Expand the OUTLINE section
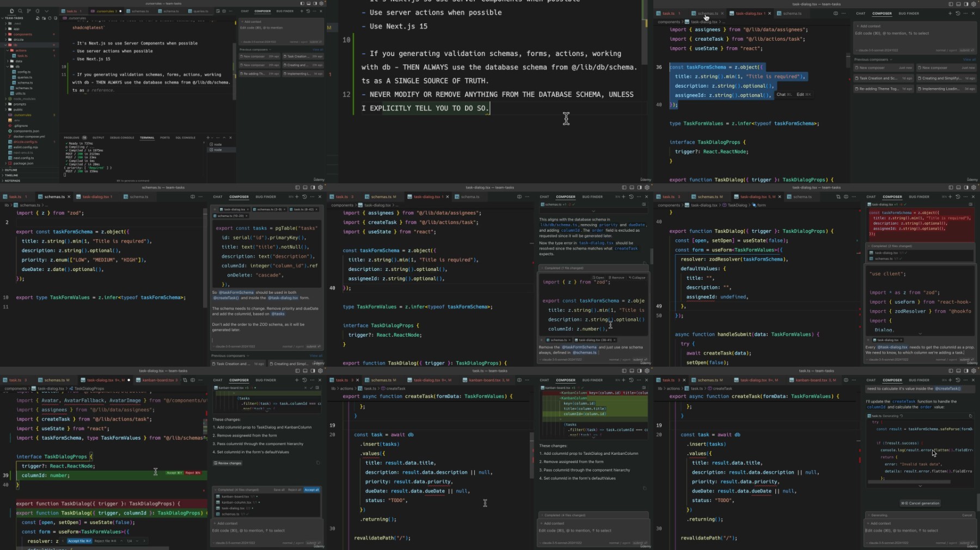 11,170
